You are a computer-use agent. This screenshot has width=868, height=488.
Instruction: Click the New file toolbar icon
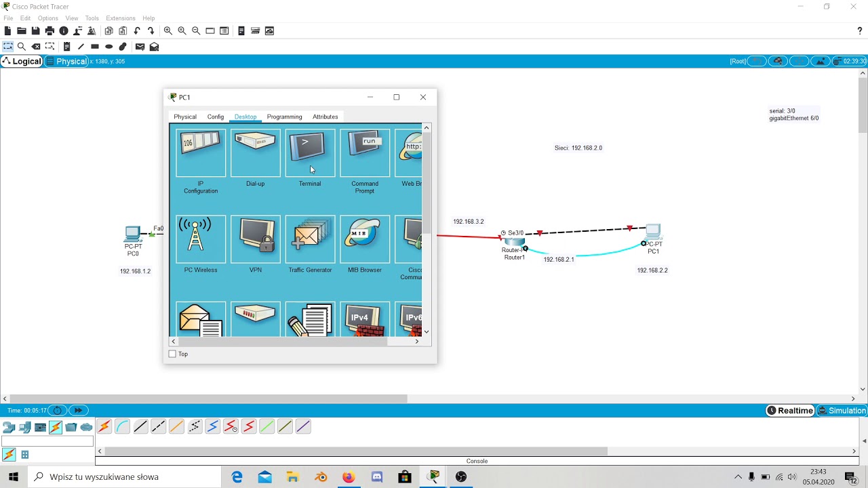7,30
